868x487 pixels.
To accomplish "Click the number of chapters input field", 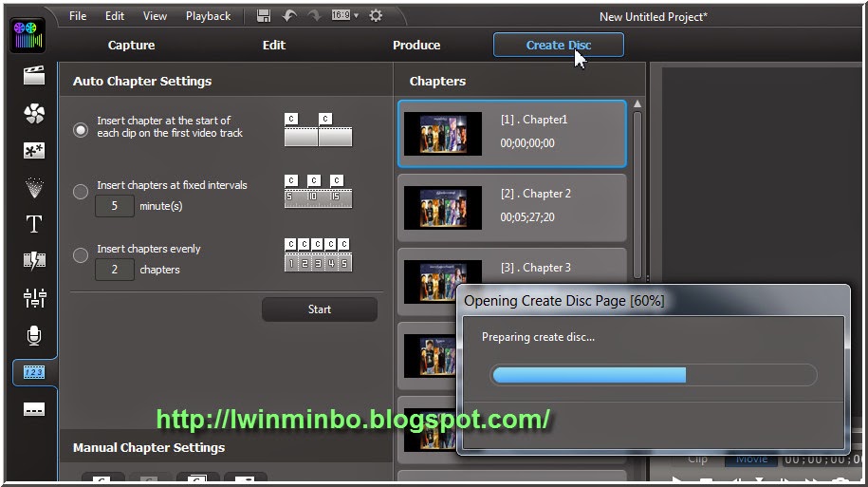I will pyautogui.click(x=115, y=270).
